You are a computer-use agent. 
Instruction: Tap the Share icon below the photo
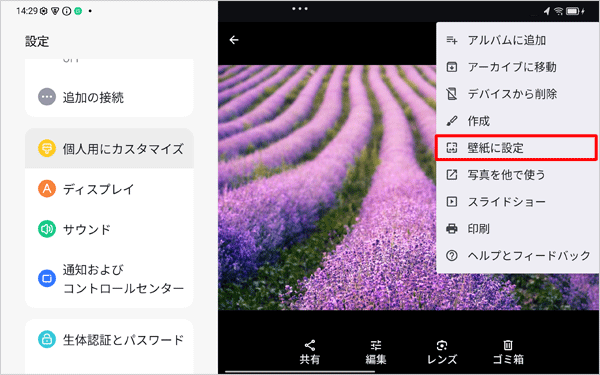(310, 346)
